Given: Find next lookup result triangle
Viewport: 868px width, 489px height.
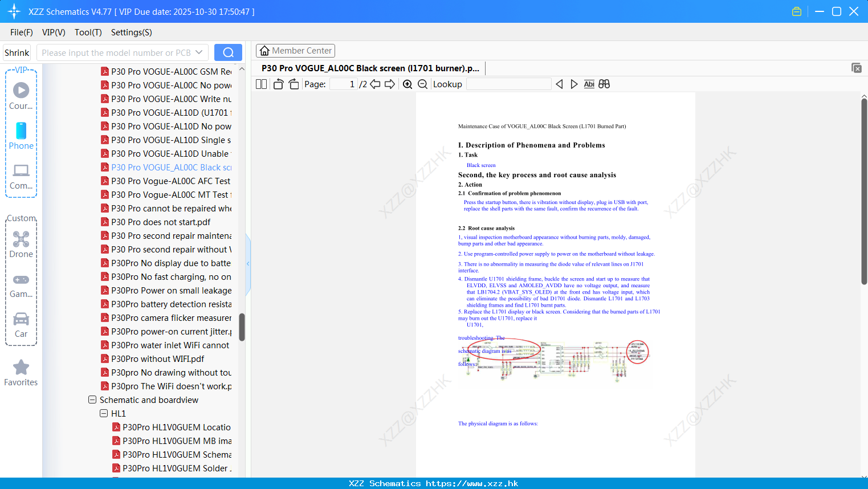Looking at the screenshot, I should (574, 84).
